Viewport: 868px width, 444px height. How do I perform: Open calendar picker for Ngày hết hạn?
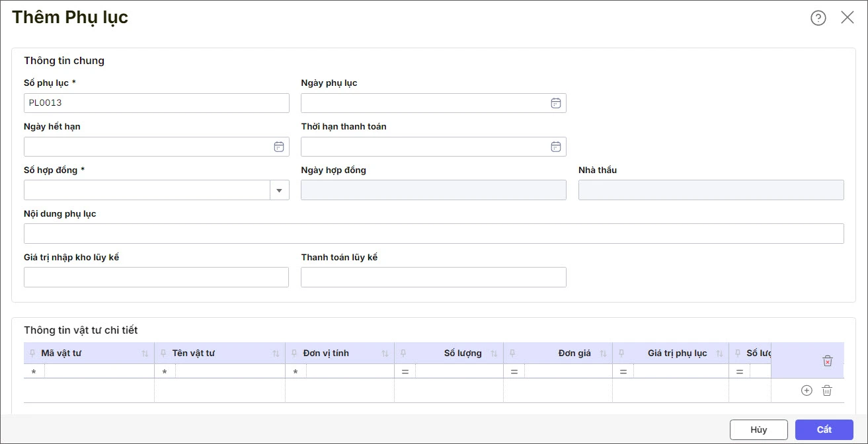(279, 147)
